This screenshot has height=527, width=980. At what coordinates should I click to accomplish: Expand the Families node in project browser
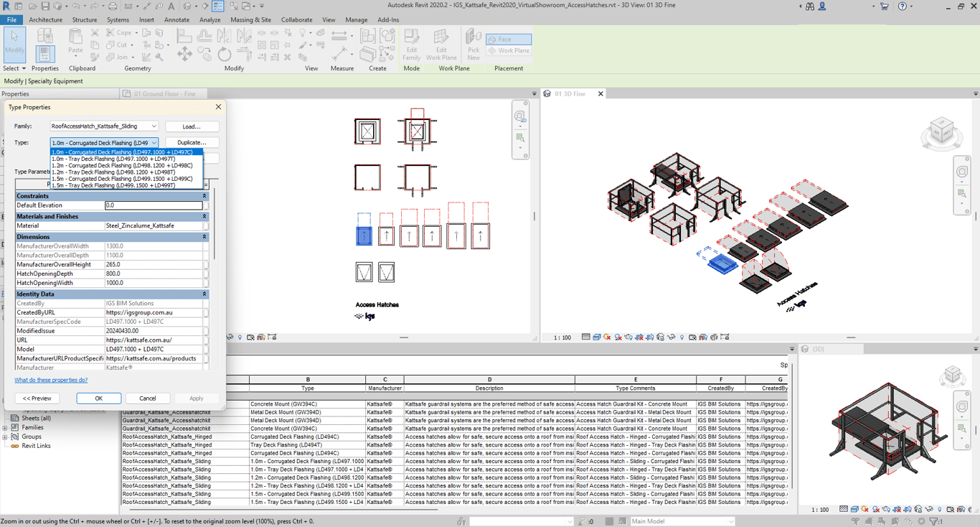click(5, 427)
